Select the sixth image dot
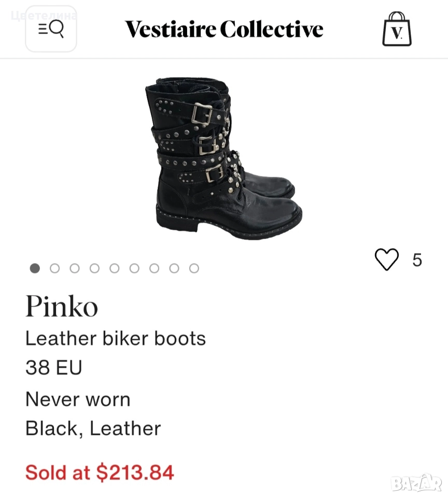 (x=134, y=268)
